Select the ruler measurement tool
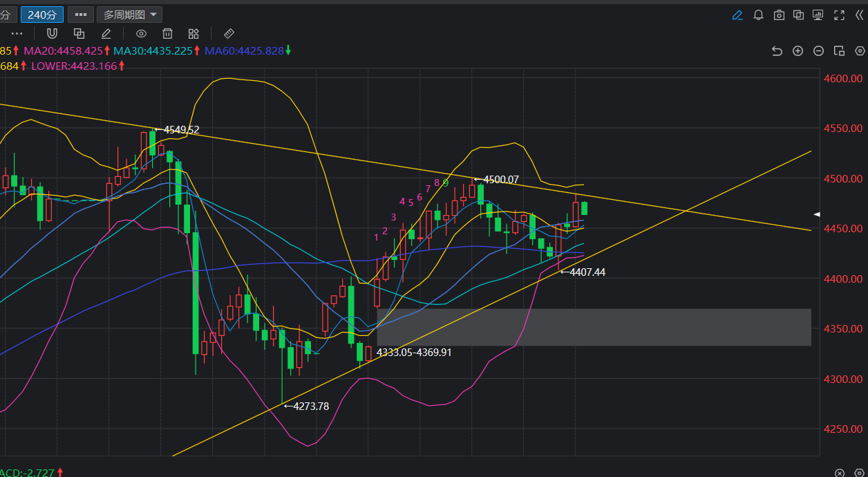This screenshot has width=868, height=477. [x=229, y=33]
